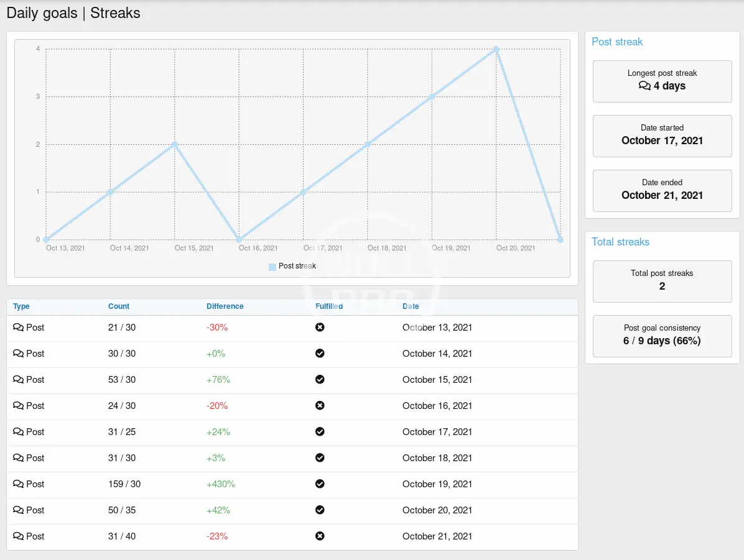Click the fulfilled checkmark for October 19, 2021
Image resolution: width=744 pixels, height=560 pixels.
tap(320, 484)
